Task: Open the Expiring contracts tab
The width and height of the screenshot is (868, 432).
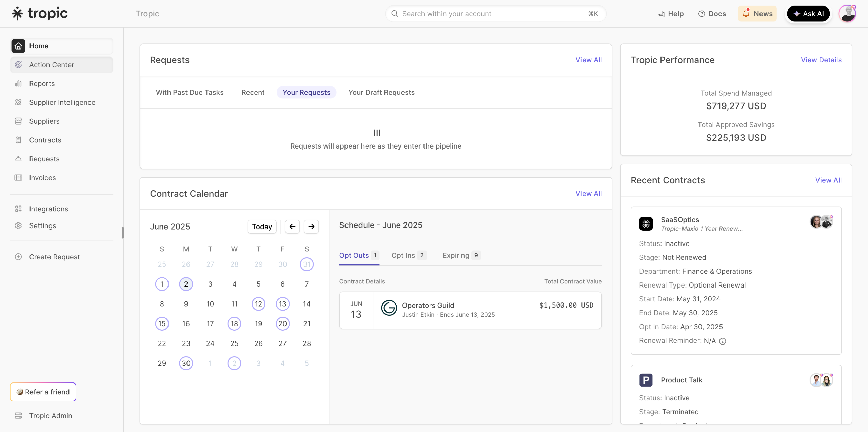Action: click(x=461, y=255)
